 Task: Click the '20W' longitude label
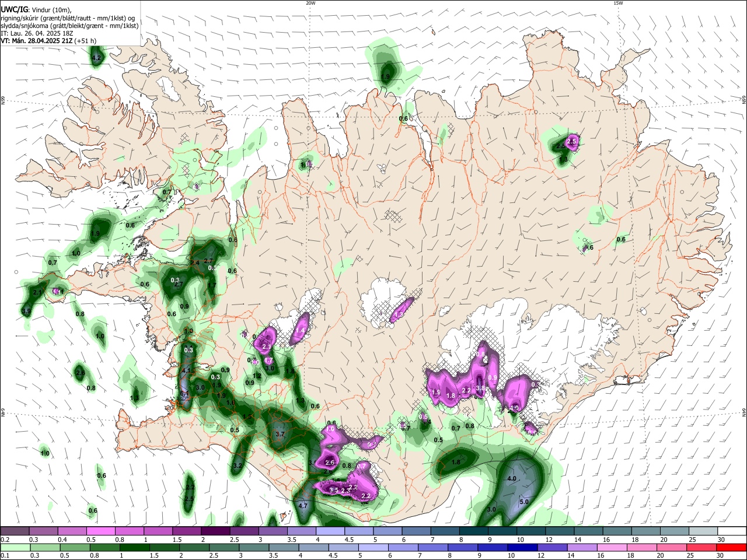coord(310,3)
